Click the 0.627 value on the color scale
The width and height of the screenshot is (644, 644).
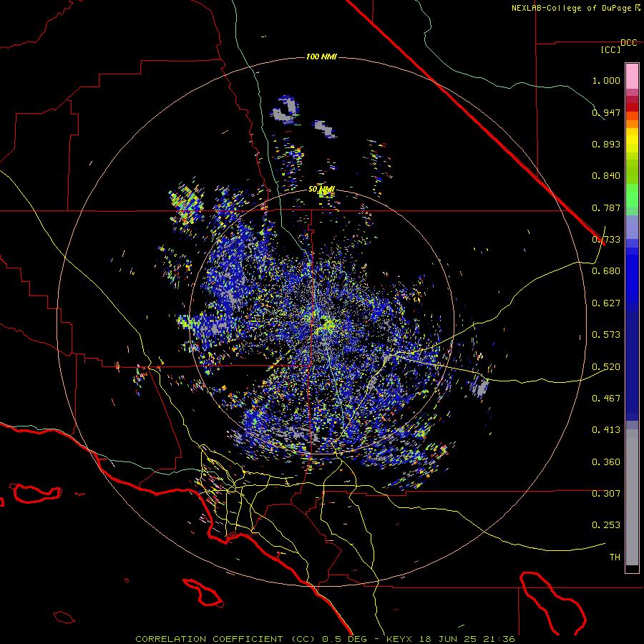click(x=606, y=303)
